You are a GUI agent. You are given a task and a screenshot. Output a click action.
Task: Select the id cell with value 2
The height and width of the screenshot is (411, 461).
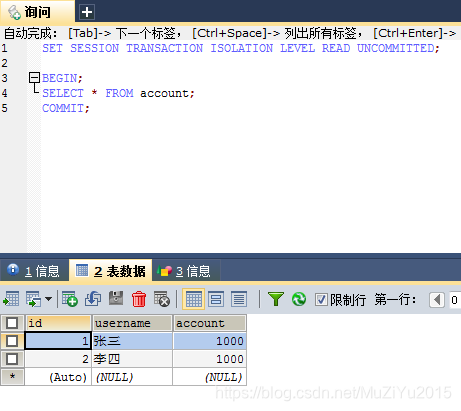(58, 359)
